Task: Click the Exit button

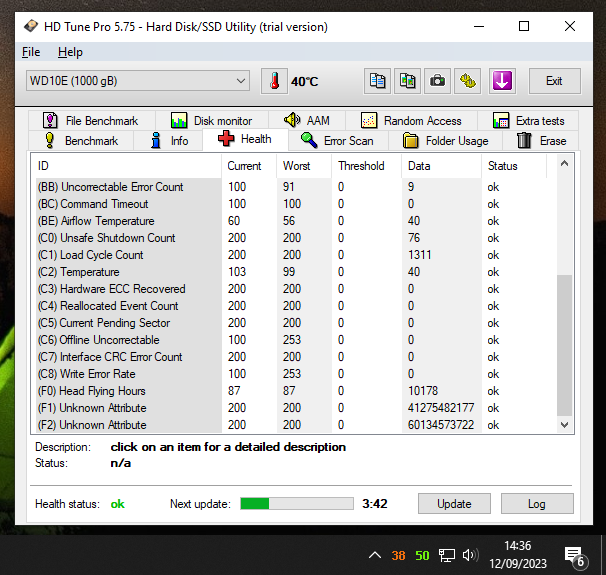Action: (x=554, y=81)
